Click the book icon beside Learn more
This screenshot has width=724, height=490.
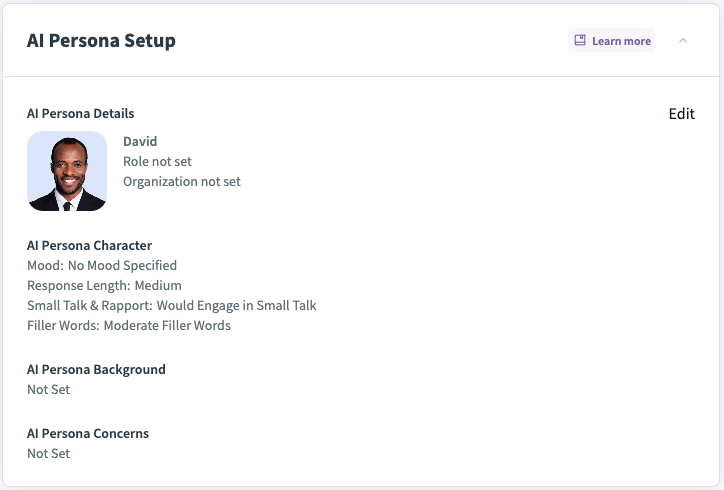[580, 41]
